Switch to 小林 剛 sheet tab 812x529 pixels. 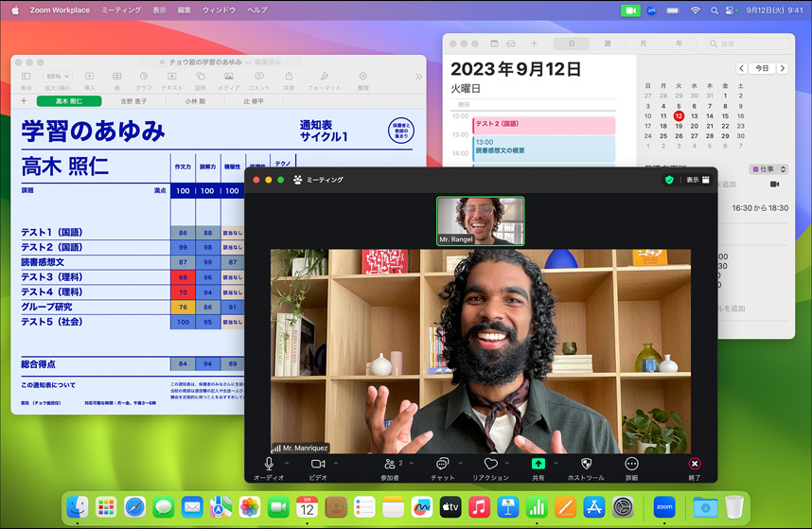point(195,101)
